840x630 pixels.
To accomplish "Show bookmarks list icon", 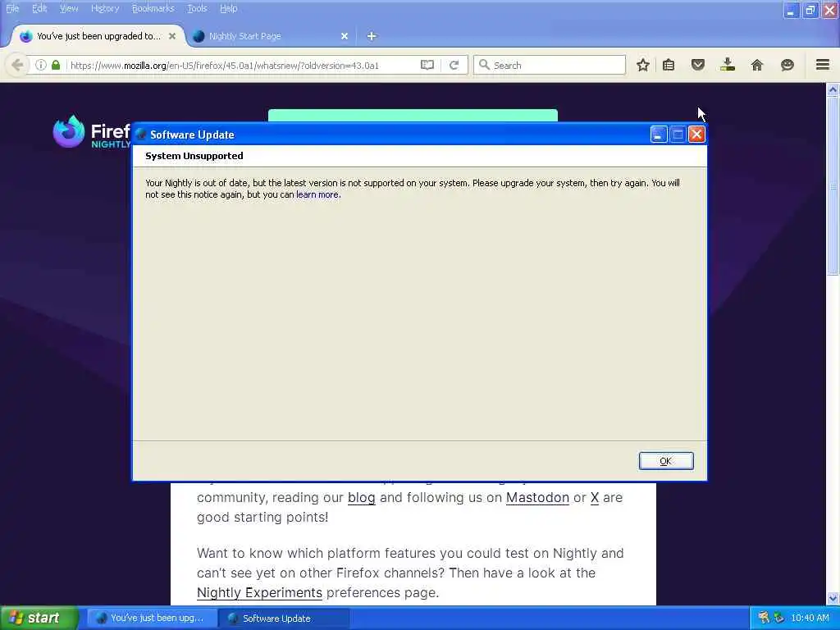I will tap(669, 65).
